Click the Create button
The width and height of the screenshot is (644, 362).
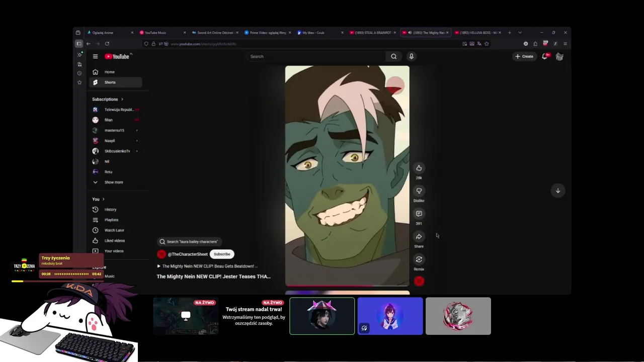[524, 56]
